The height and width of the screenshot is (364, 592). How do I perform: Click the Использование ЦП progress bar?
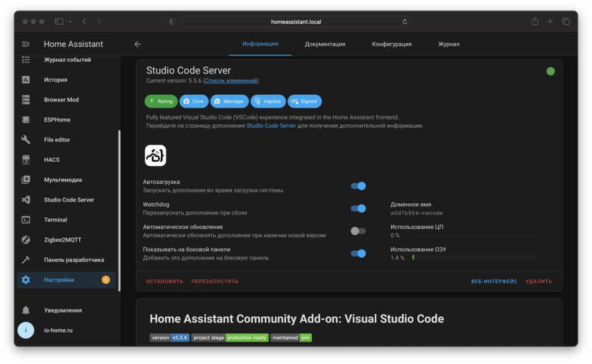click(475, 235)
